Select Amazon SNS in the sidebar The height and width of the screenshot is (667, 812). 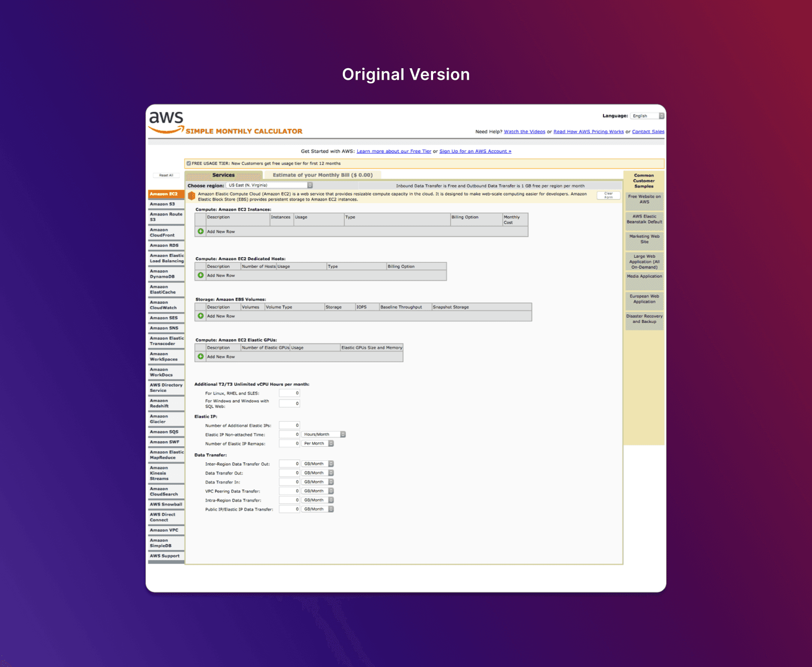tap(166, 328)
